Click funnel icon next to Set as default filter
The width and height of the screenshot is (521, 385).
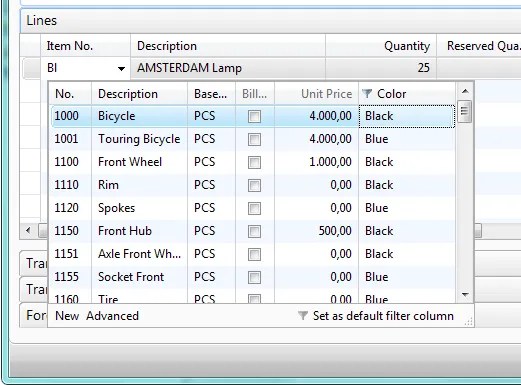click(302, 315)
